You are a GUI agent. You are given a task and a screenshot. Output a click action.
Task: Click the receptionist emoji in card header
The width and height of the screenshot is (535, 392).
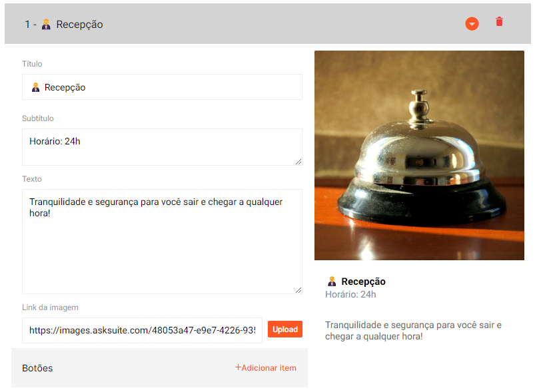(x=46, y=25)
